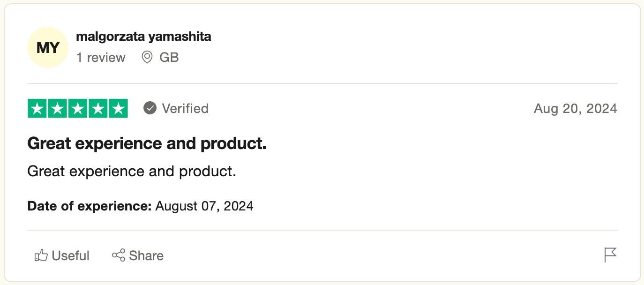Open the bold review title heading
Screen dimensions: 644x285
point(147,143)
